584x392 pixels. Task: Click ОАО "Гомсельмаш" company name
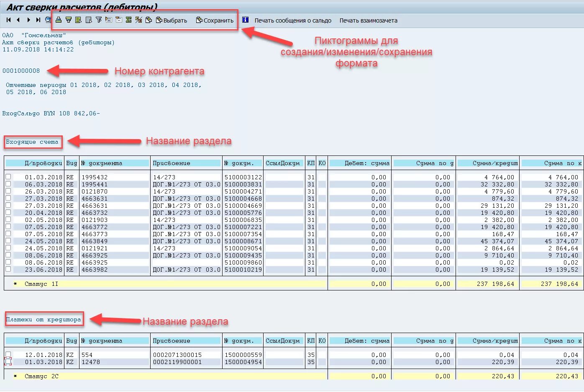[x=34, y=35]
